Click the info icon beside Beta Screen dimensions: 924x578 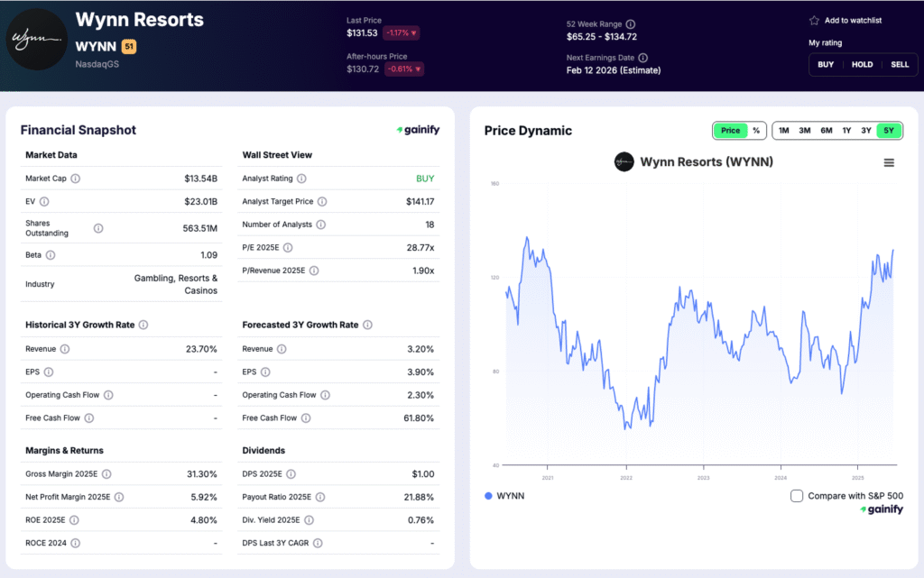click(50, 255)
